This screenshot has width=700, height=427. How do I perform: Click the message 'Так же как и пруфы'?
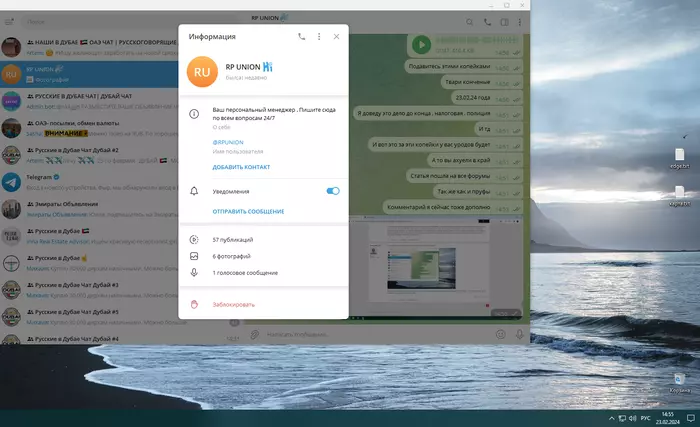coord(478,192)
